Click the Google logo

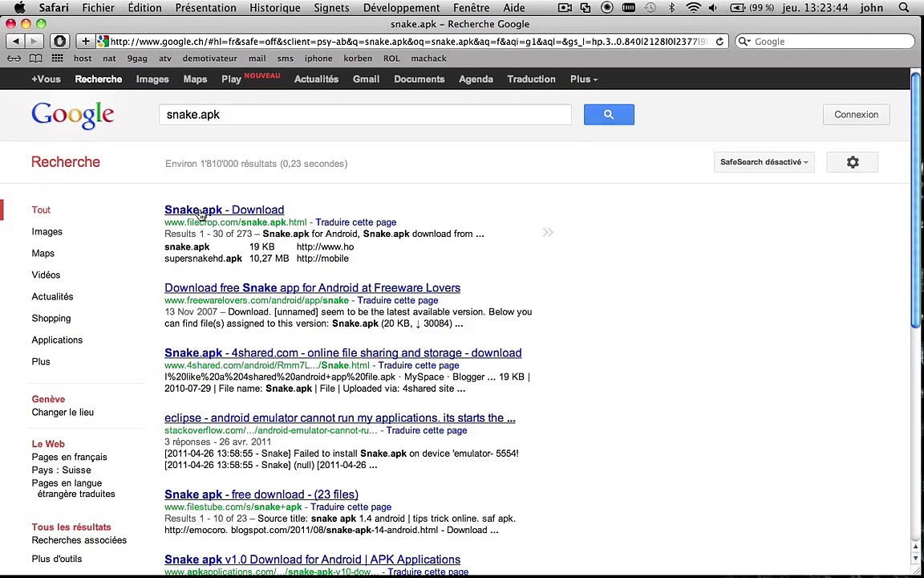[72, 115]
